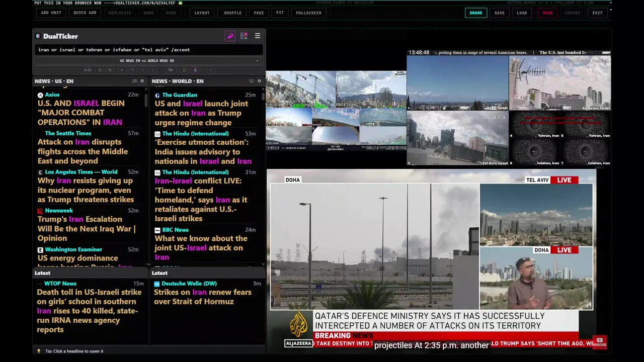The image size is (644, 362).
Task: Click the ticker play button
Action: click(x=122, y=70)
